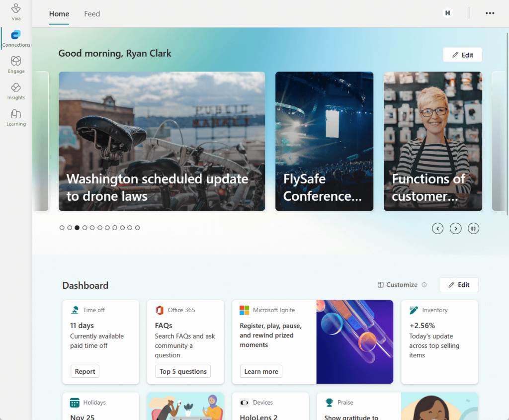Screen dimensions: 509x420
Task: Click the H profile avatar
Action: click(x=448, y=13)
